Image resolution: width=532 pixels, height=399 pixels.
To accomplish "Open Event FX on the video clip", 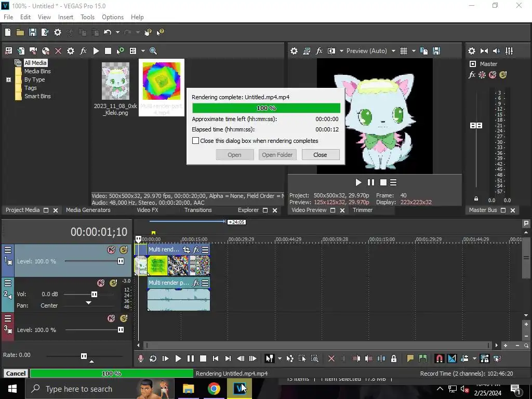I will (196, 250).
